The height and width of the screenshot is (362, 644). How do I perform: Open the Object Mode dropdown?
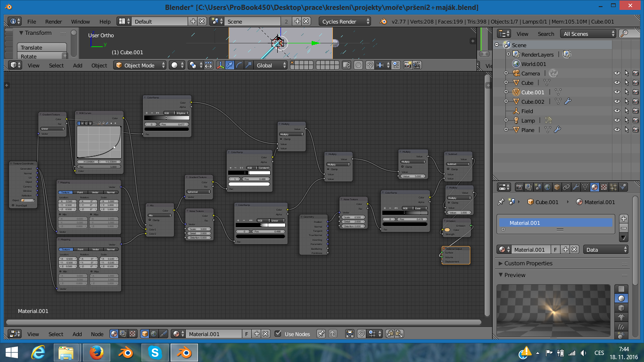tap(140, 66)
